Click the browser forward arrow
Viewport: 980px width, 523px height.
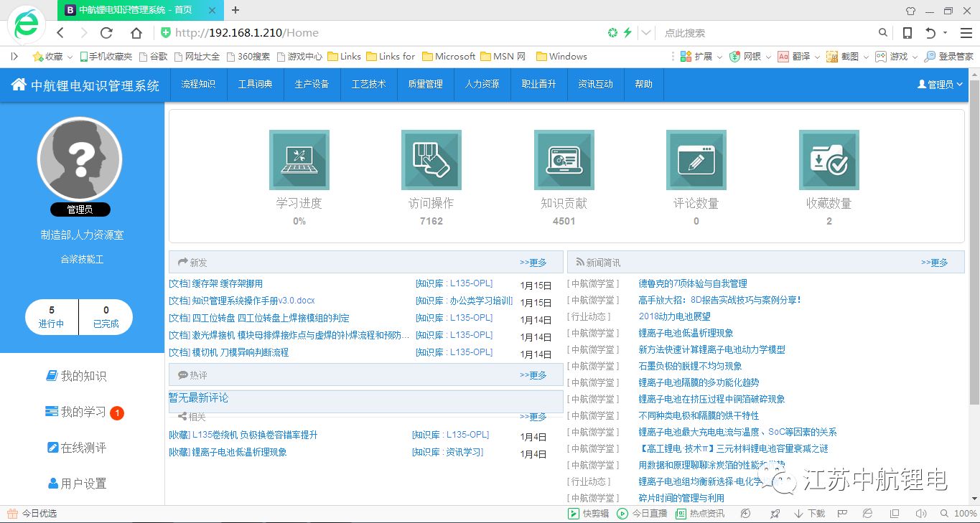coord(83,33)
